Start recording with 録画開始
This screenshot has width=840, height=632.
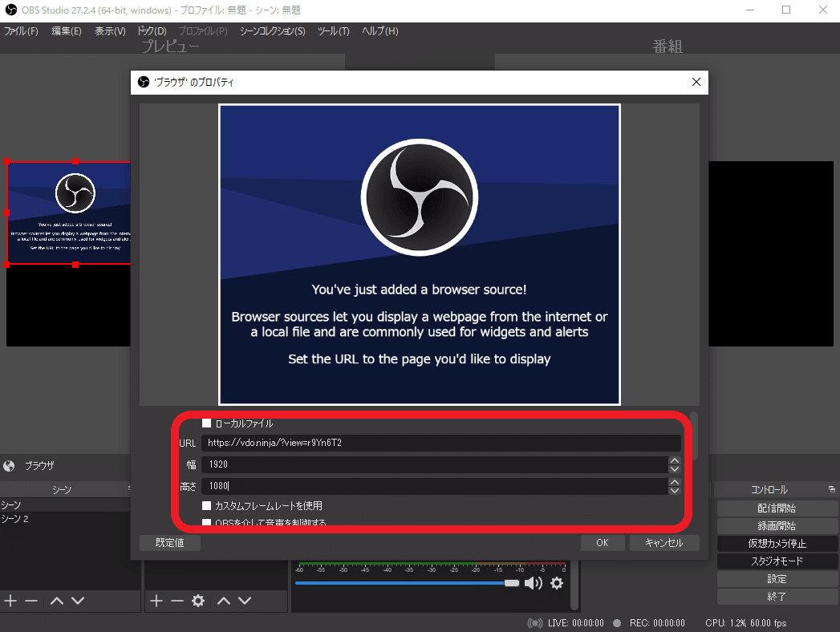point(777,526)
